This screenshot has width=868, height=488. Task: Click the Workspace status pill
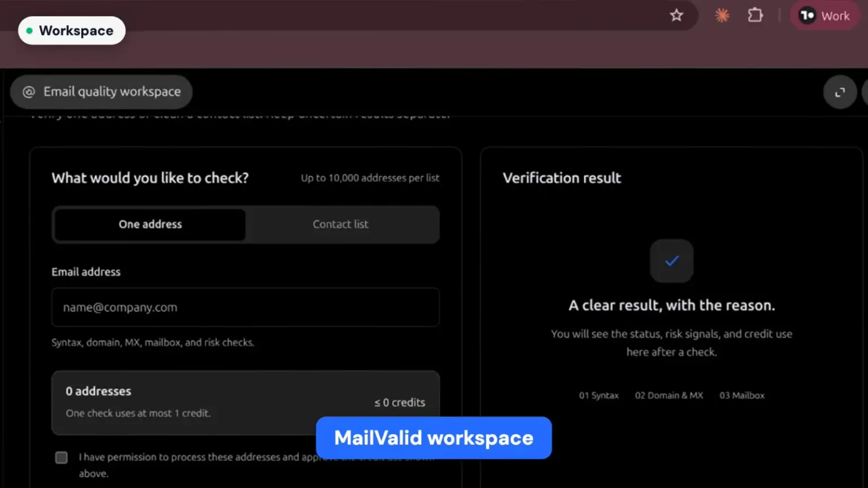(72, 30)
